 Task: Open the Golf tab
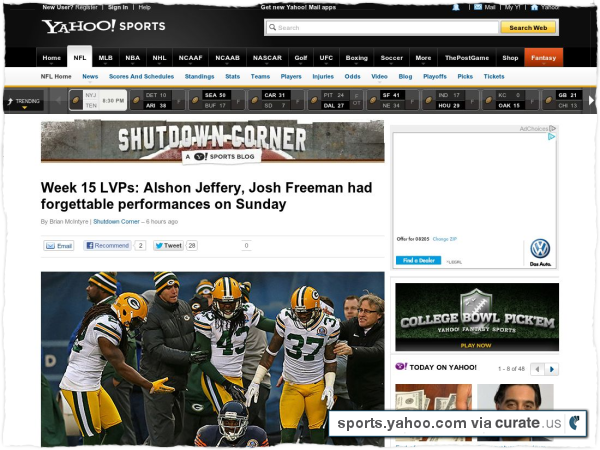tap(301, 58)
